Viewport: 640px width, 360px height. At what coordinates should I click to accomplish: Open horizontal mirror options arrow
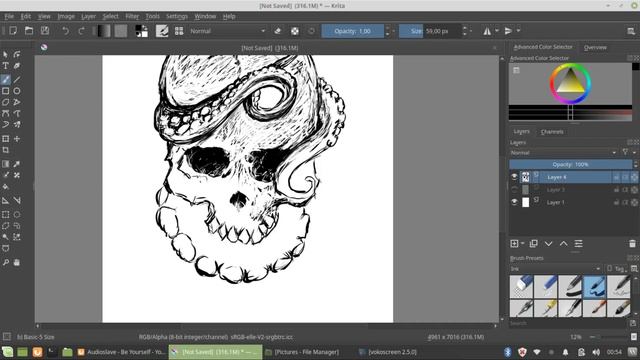[497, 31]
